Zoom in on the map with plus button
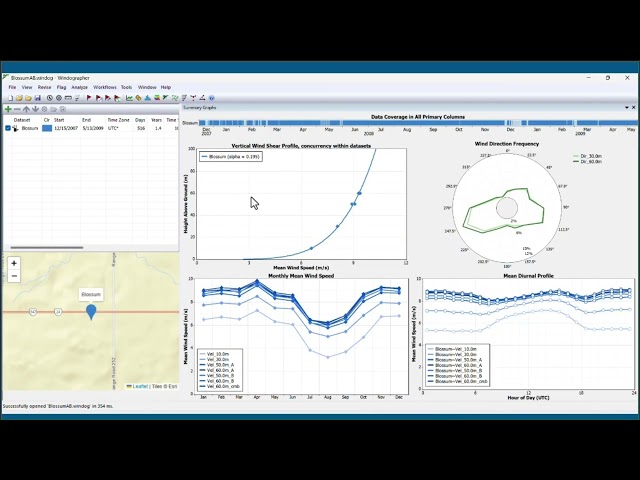Screen dimensions: 640x480 (14, 263)
